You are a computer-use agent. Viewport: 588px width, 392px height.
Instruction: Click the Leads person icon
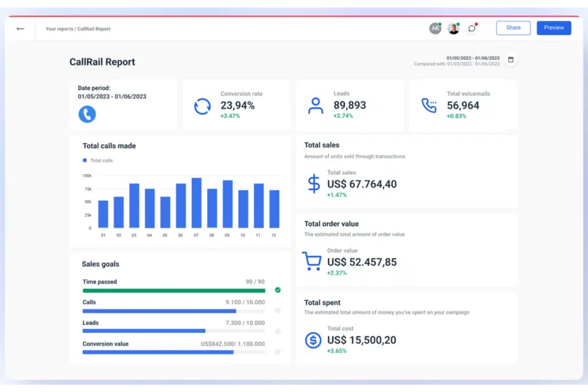(315, 106)
